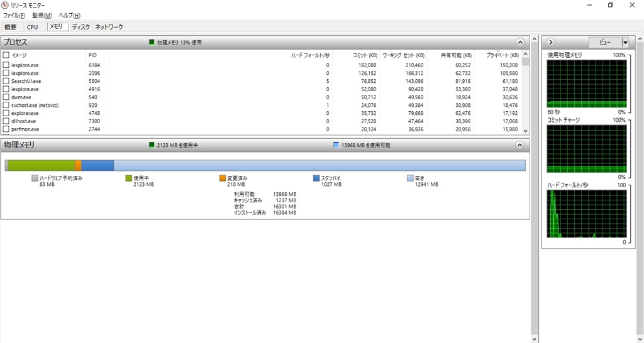Click the インストール済み 16384 MB value
The width and height of the screenshot is (644, 343).
(284, 212)
